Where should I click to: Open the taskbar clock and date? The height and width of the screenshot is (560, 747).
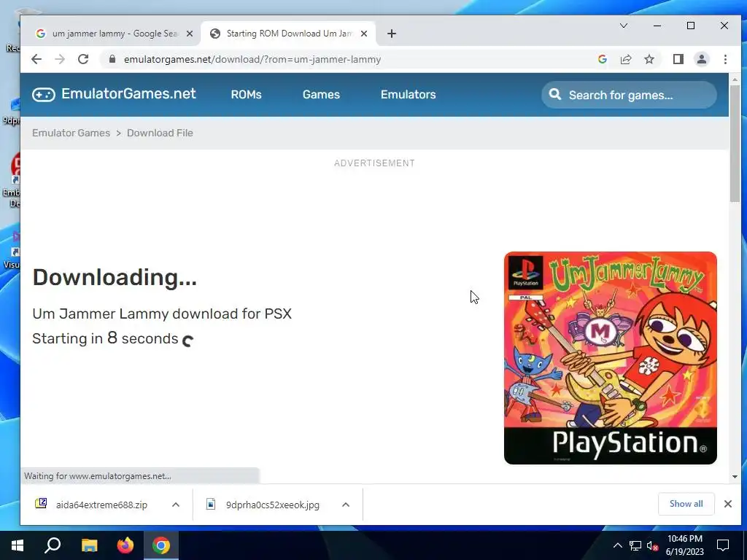pyautogui.click(x=684, y=545)
